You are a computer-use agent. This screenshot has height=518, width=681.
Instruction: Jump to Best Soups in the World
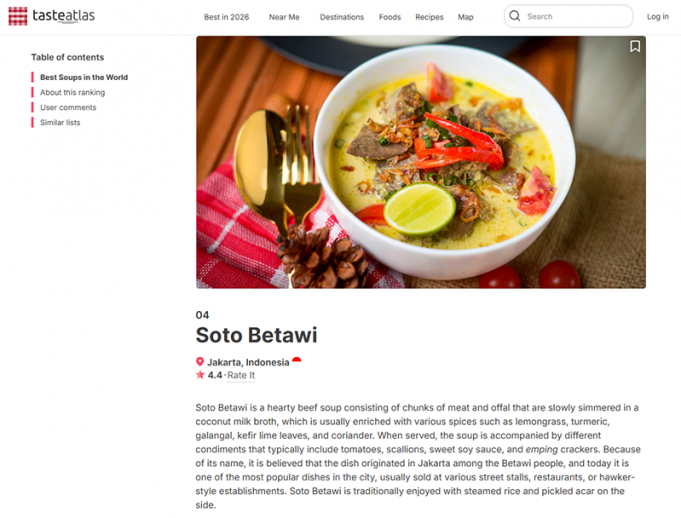pos(84,77)
